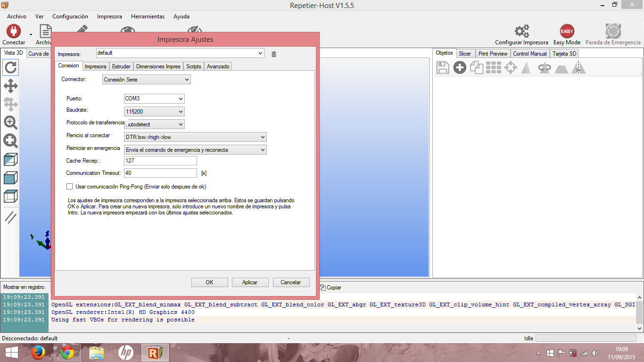This screenshot has height=362, width=644.
Task: Select the rotate view tool
Action: click(10, 68)
